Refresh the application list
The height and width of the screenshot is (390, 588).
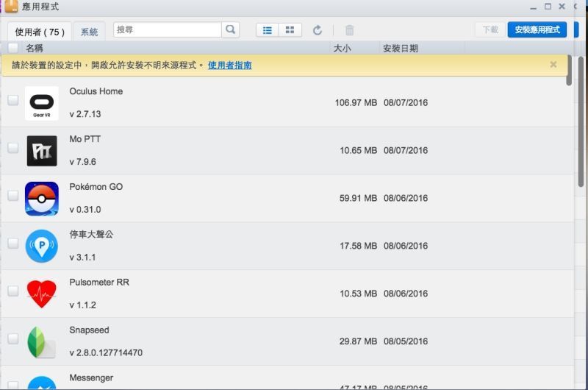(318, 30)
